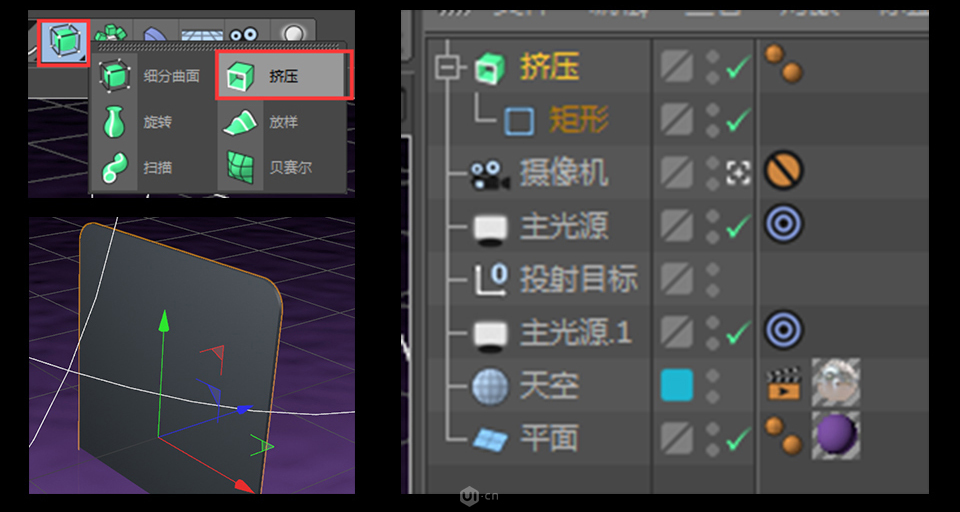Select the 投射目标 object name
Viewport: 960px width, 512px height.
579,280
